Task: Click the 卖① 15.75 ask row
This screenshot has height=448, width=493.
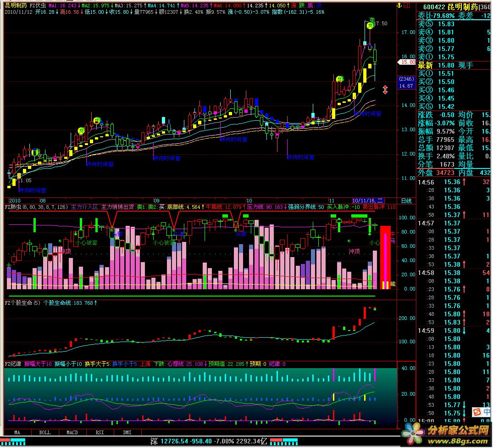Action: pos(454,57)
